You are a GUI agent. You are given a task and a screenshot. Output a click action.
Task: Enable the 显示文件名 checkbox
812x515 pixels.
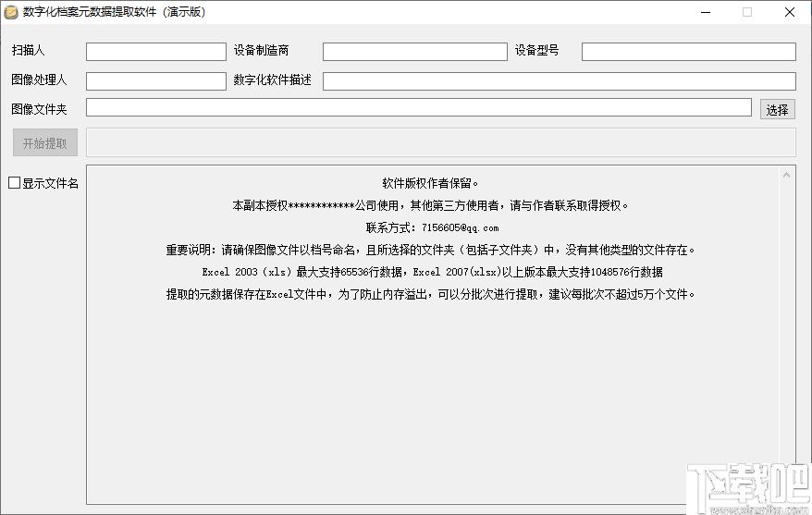pos(15,183)
